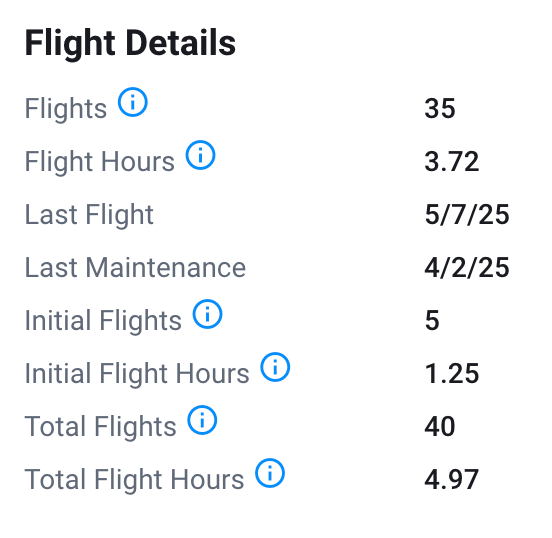Click the Last Maintenance date 4/2/25

(x=467, y=268)
